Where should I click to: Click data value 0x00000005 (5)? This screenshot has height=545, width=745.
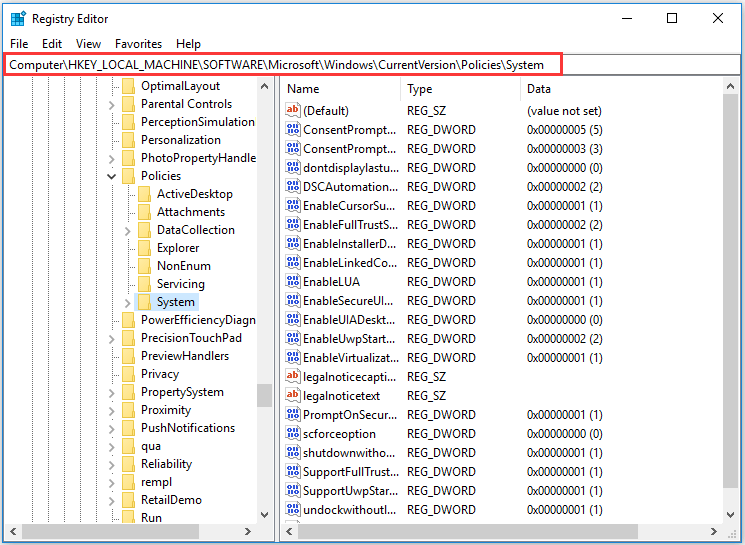pyautogui.click(x=564, y=130)
